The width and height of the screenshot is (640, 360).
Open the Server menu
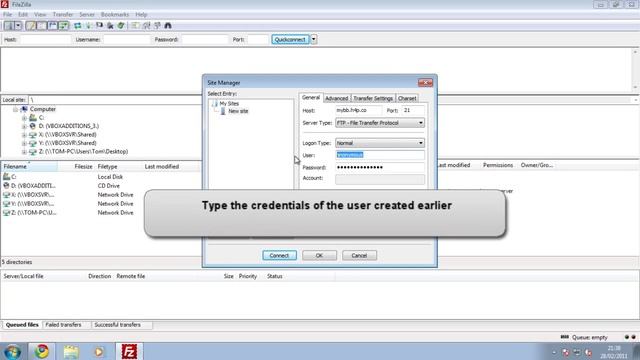(87, 14)
